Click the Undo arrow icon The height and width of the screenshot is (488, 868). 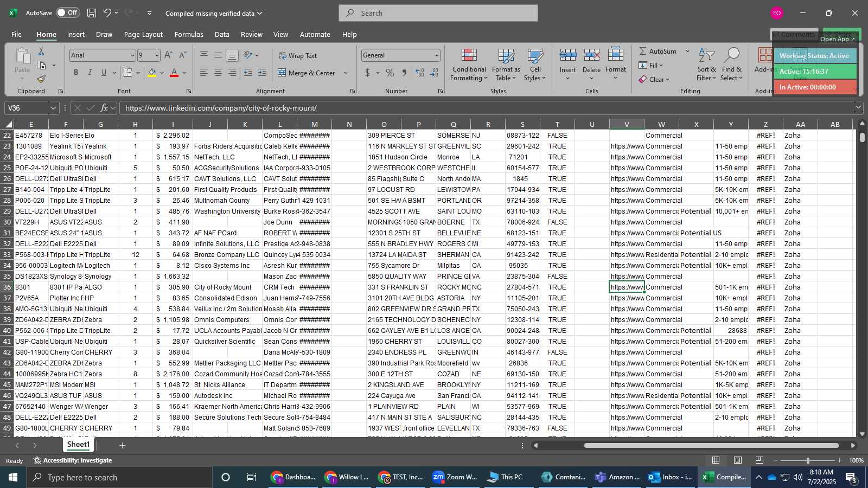[x=107, y=13]
